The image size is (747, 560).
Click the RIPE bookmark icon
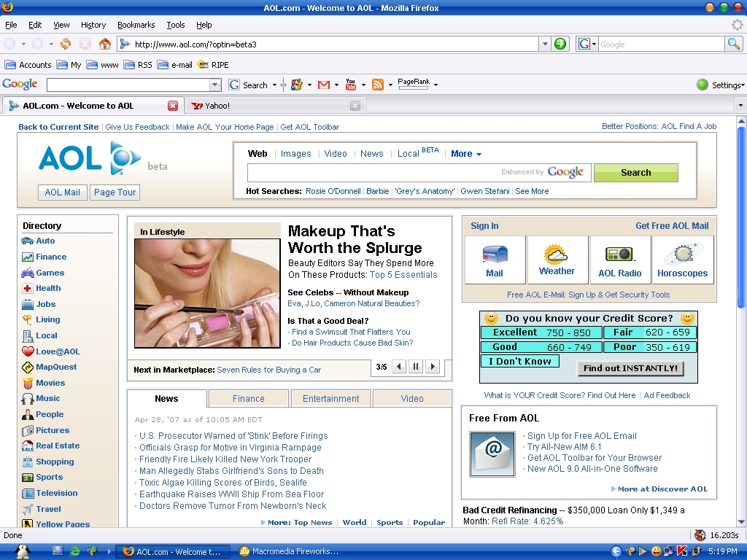coord(203,65)
